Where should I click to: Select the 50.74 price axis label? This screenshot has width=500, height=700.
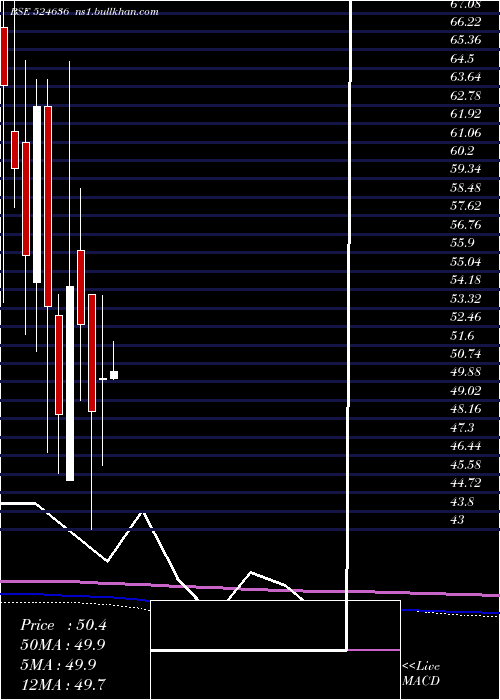point(466,354)
